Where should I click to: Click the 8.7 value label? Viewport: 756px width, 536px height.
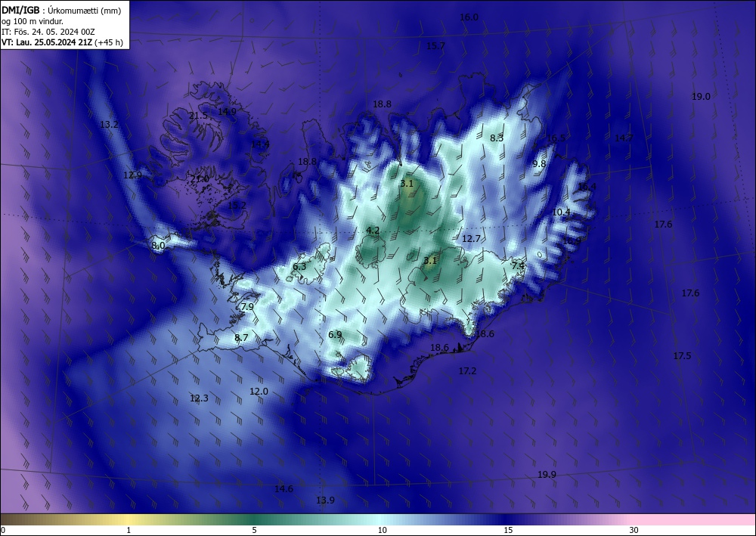(x=241, y=338)
